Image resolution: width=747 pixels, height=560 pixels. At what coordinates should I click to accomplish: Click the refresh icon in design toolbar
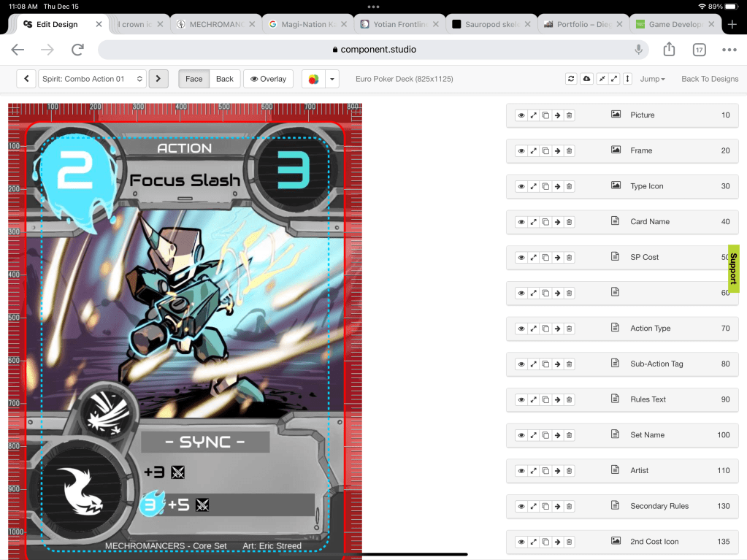tap(571, 79)
